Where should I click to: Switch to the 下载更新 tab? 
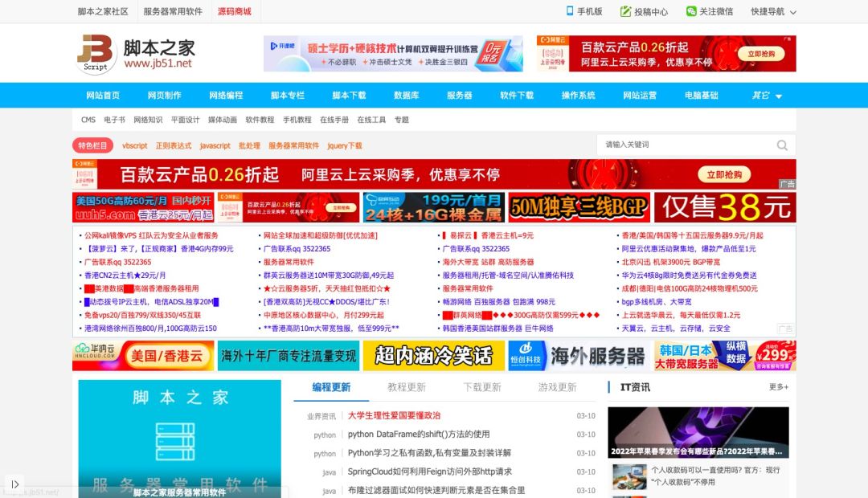point(482,387)
